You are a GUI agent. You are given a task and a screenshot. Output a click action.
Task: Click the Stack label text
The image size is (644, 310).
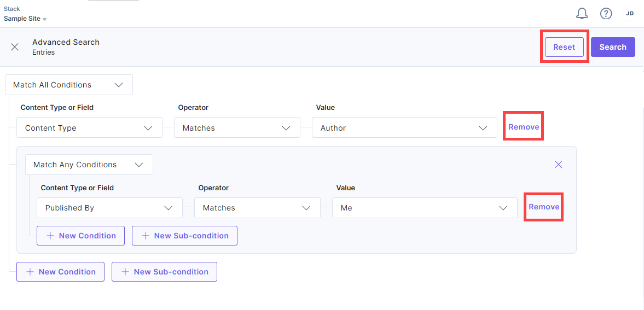(12, 9)
